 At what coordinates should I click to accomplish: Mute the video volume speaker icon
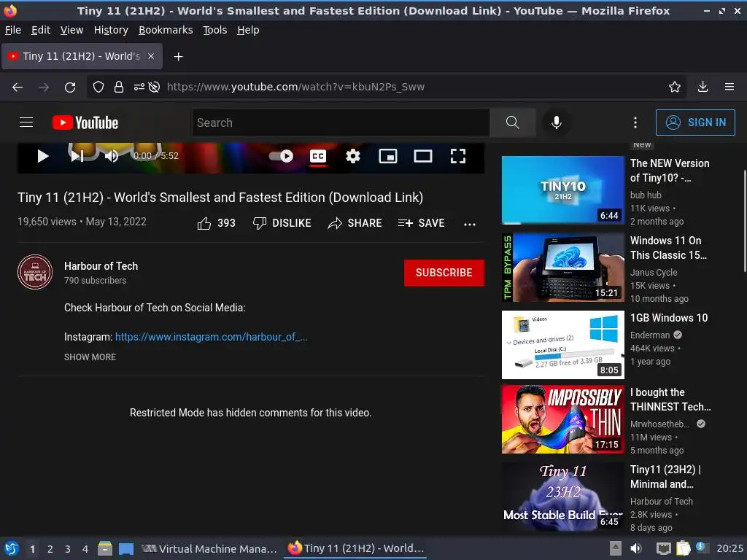tap(112, 156)
